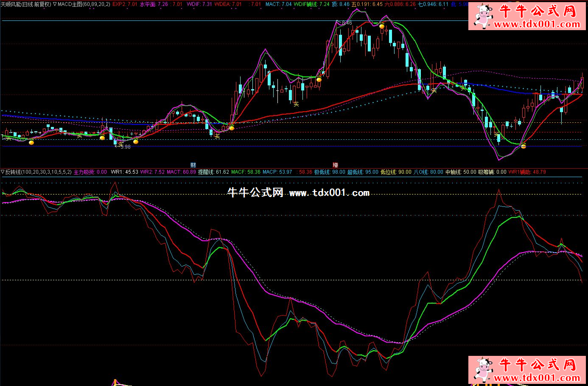Viewport: 588px width, 386px height.
Task: Click the 8.46 high price label on the chart
Action: (347, 23)
